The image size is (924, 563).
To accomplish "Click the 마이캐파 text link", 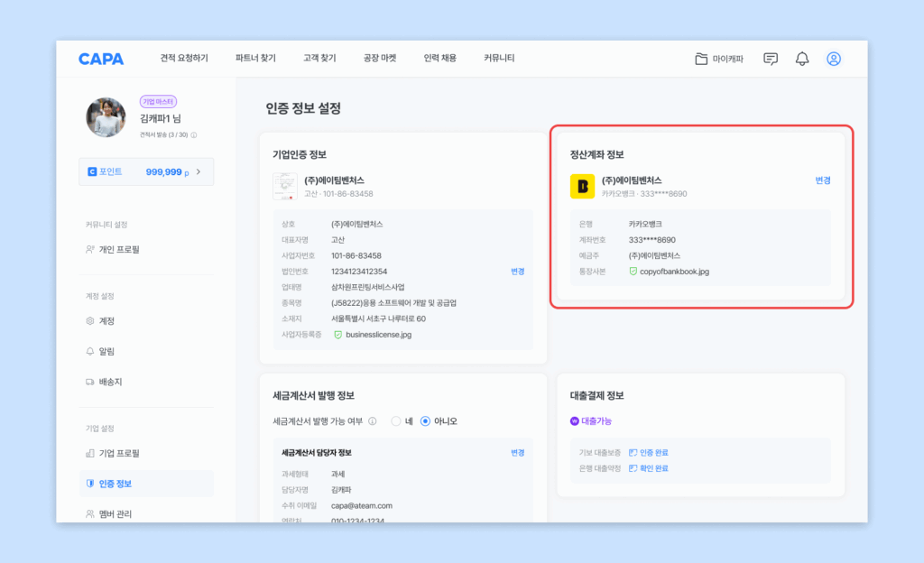I will [728, 59].
